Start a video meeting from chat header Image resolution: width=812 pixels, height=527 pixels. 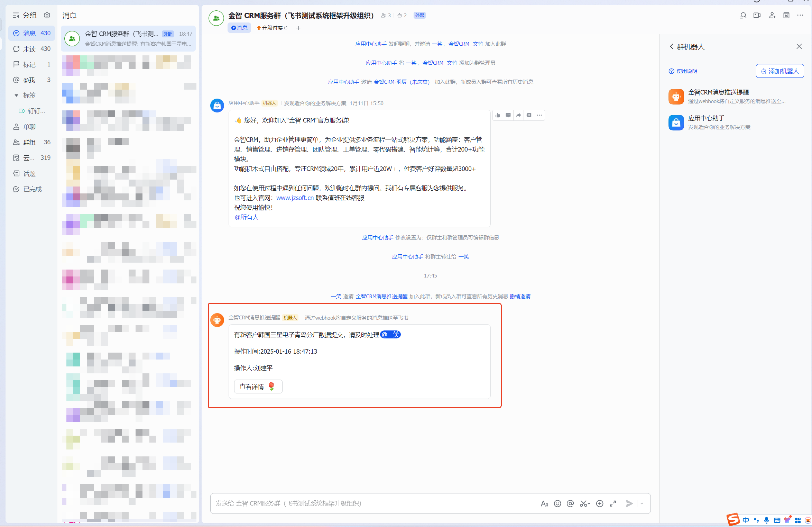(x=757, y=15)
